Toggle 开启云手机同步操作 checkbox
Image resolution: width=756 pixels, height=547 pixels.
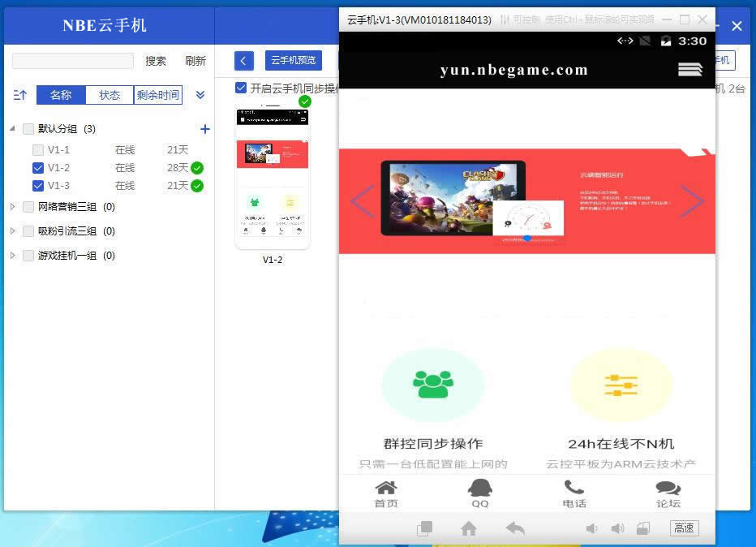coord(241,88)
